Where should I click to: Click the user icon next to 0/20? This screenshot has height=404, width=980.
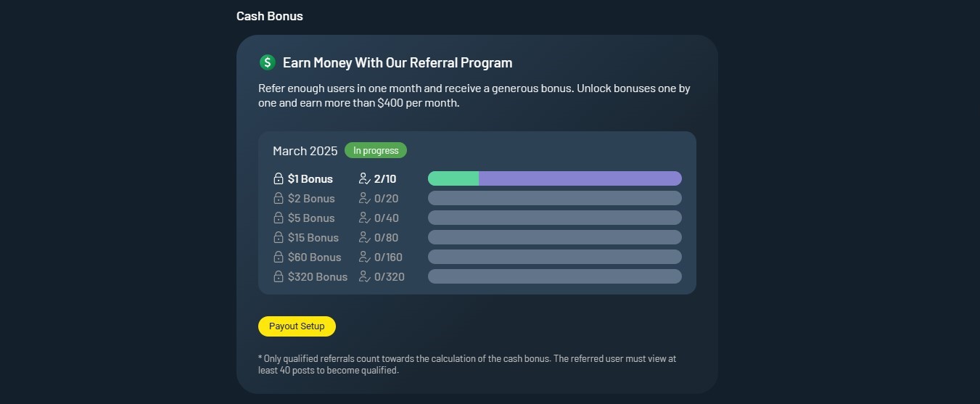[365, 198]
